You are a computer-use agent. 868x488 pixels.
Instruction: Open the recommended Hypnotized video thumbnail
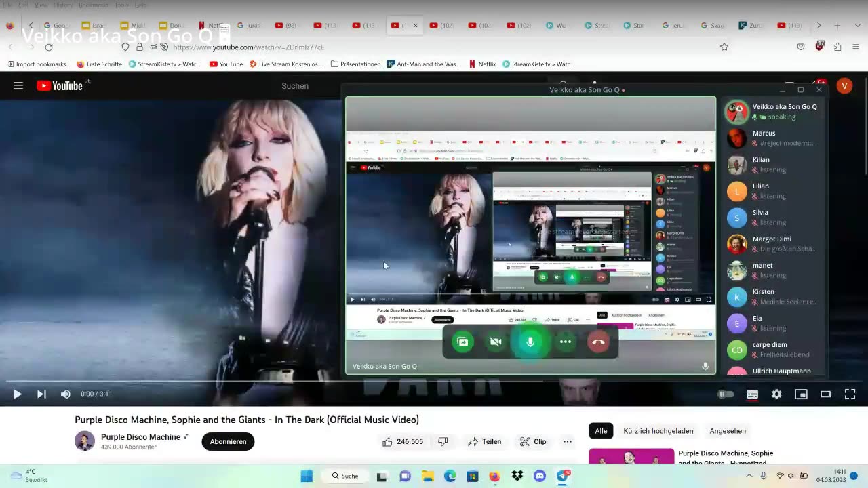click(x=631, y=456)
